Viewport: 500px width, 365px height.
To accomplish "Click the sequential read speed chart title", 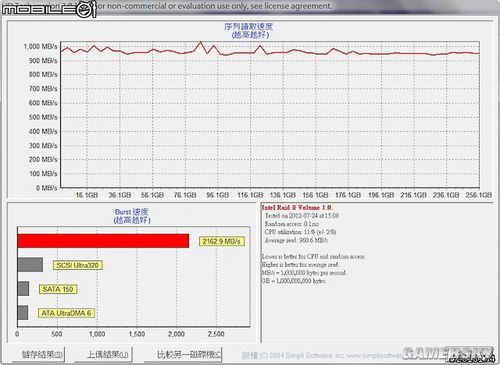I will [x=249, y=30].
